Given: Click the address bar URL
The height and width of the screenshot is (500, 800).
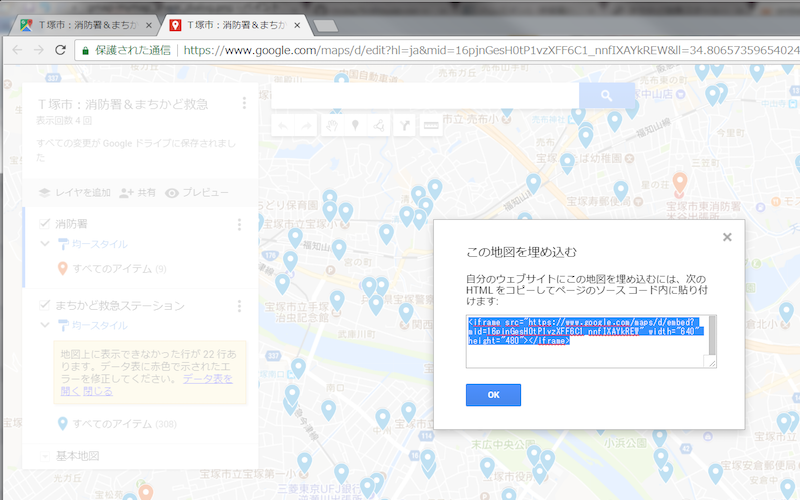Looking at the screenshot, I should [x=491, y=50].
